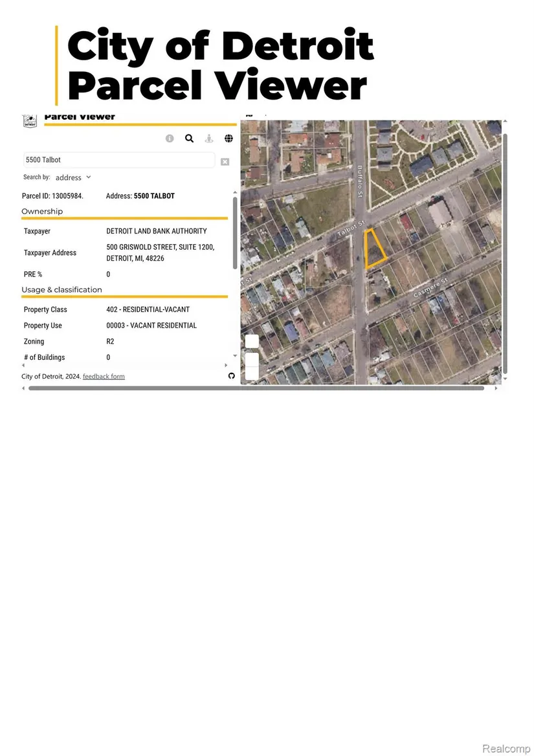
Task: Click the page horizontal scrollbar at bottom
Action: 256,388
